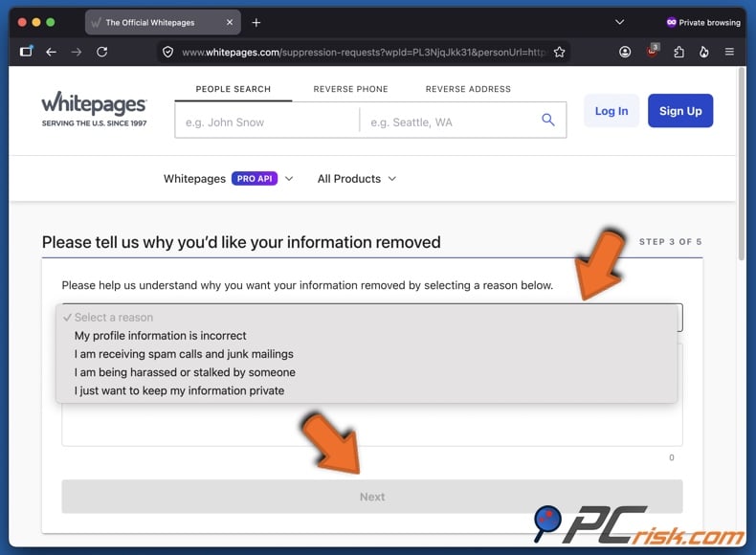The width and height of the screenshot is (756, 555).
Task: Open the account profile icon
Action: coord(625,52)
